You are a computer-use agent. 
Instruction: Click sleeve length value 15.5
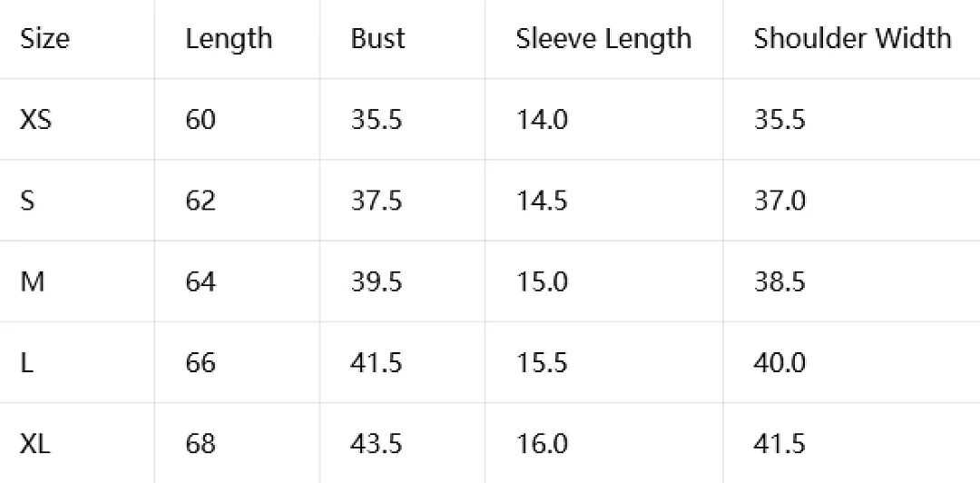(x=542, y=363)
